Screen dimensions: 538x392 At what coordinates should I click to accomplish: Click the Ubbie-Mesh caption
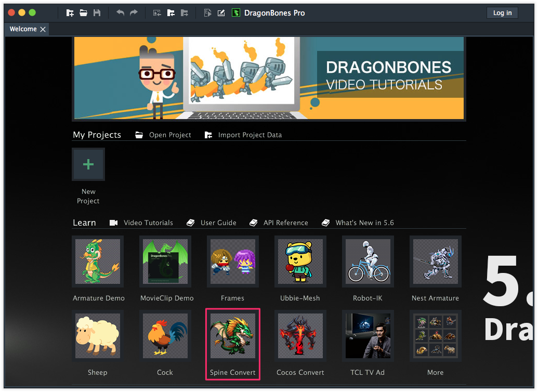point(300,298)
